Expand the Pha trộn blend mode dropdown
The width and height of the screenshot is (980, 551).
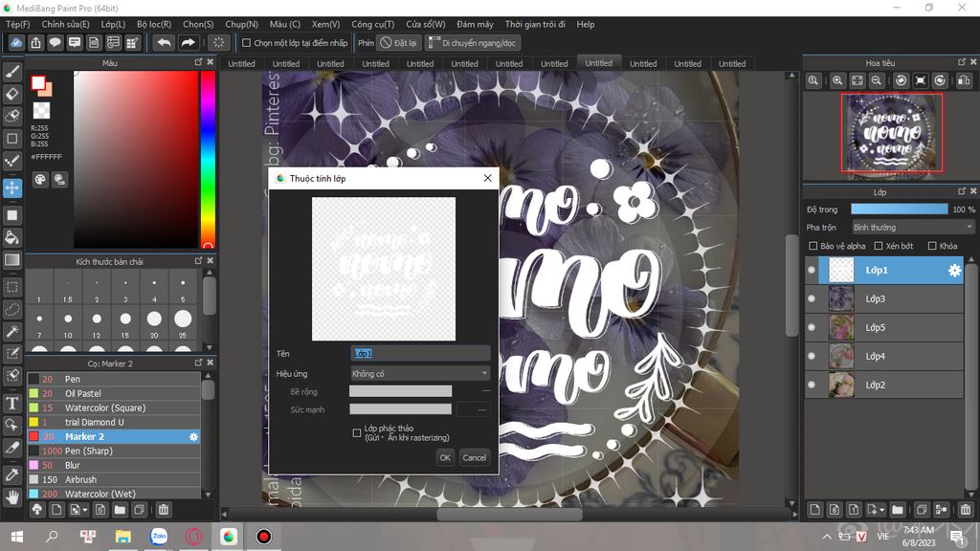[x=912, y=228]
